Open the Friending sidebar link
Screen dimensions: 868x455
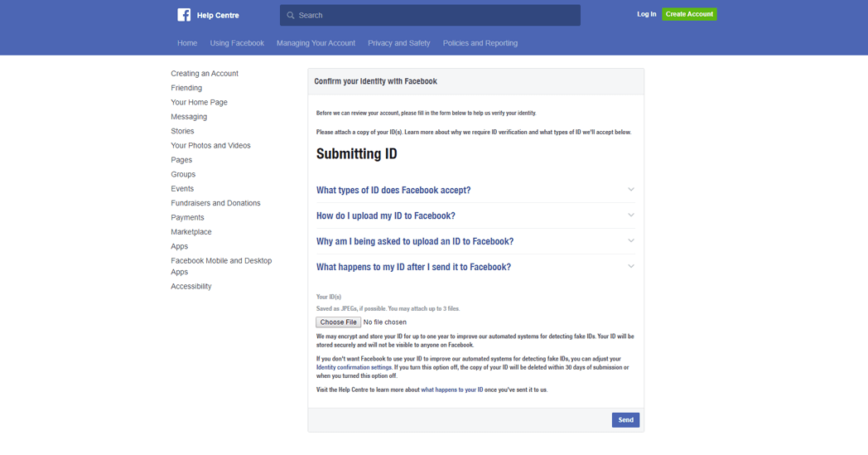pos(186,88)
